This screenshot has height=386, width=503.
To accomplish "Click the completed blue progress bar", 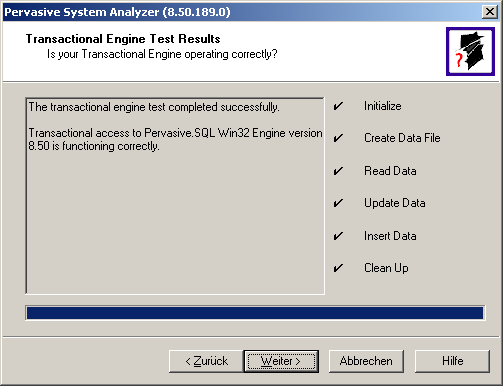I will (255, 313).
